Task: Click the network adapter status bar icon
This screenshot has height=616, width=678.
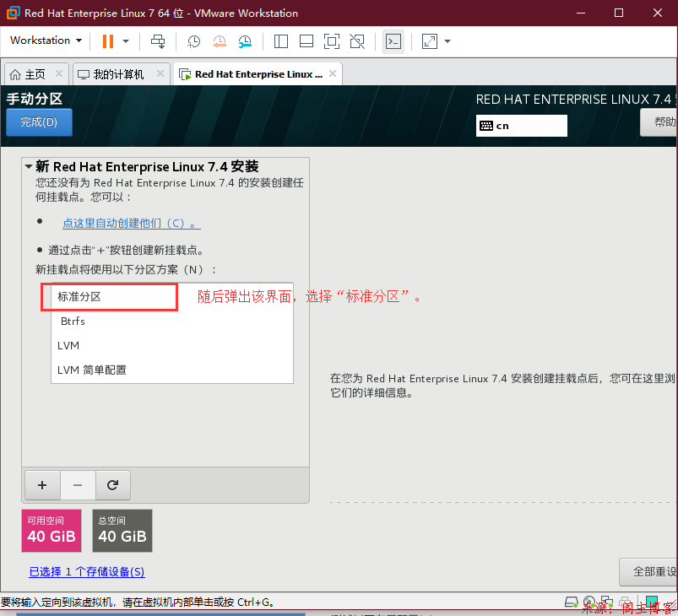Action: [607, 602]
